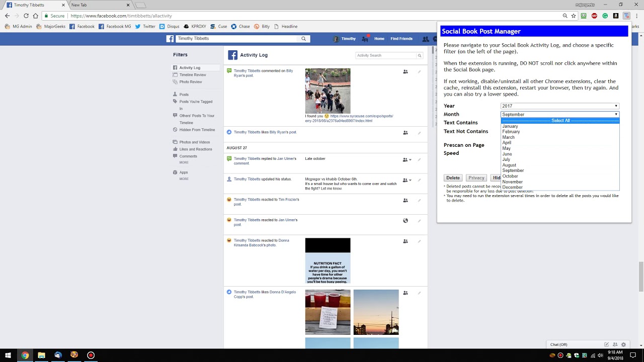The image size is (644, 362).
Task: Reload the current page
Action: (26, 16)
